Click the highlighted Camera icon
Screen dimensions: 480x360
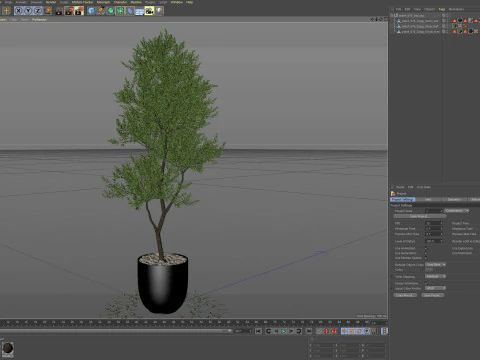pyautogui.click(x=149, y=11)
